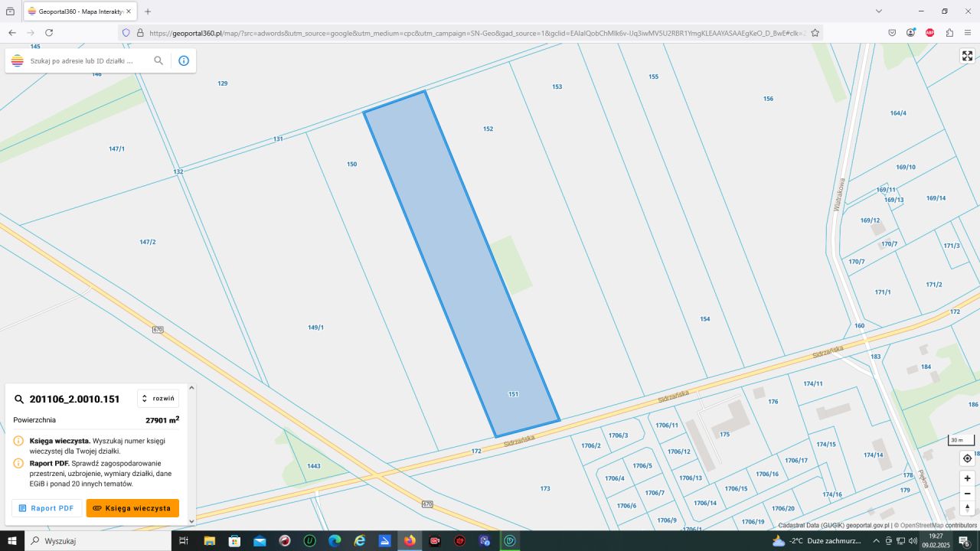Launch File Explorer from the taskbar
This screenshot has width=980, height=551.
[209, 541]
